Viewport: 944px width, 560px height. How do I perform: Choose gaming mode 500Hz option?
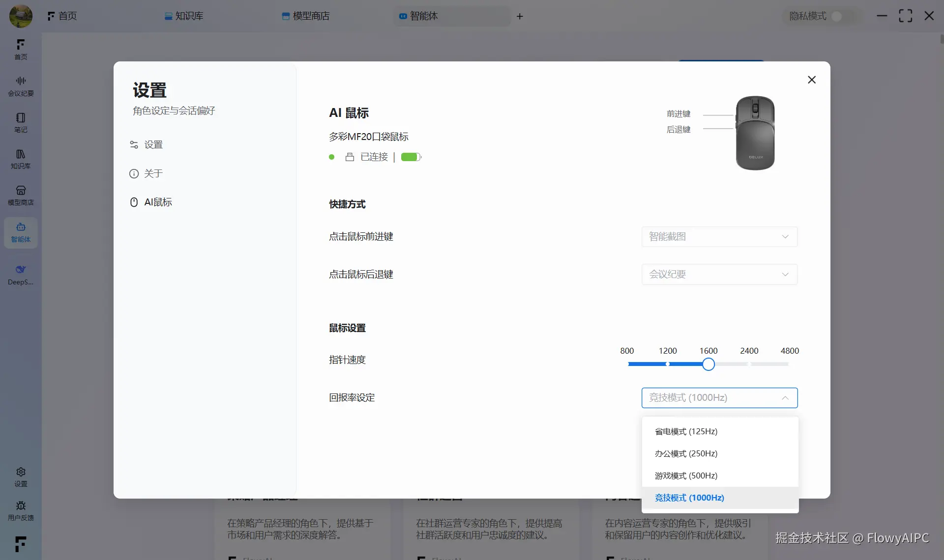686,476
